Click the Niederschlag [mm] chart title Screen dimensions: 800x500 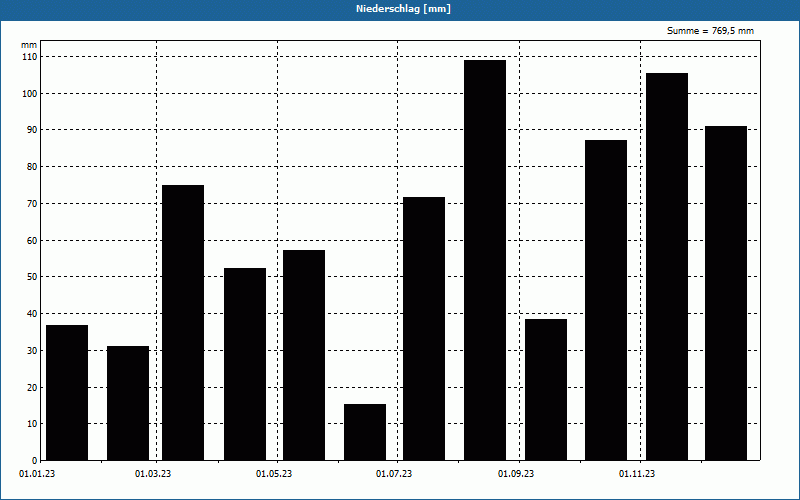[x=403, y=9]
